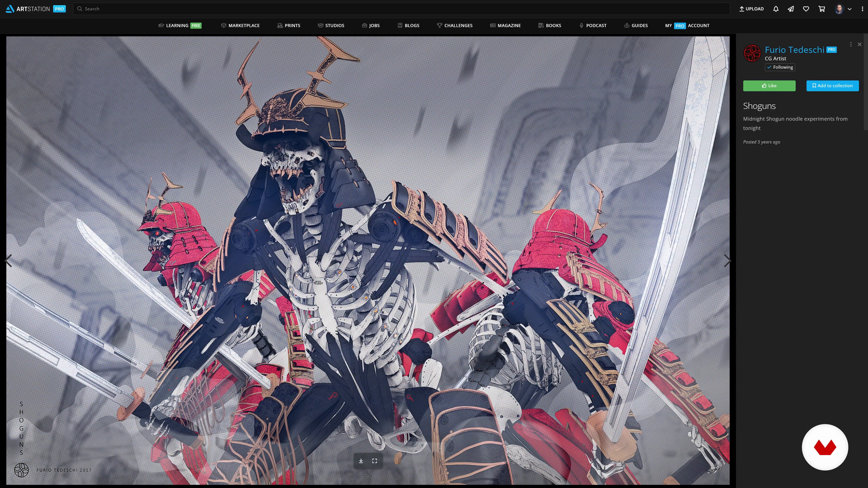The image size is (868, 488).
Task: Open My PRO Account
Action: click(687, 26)
